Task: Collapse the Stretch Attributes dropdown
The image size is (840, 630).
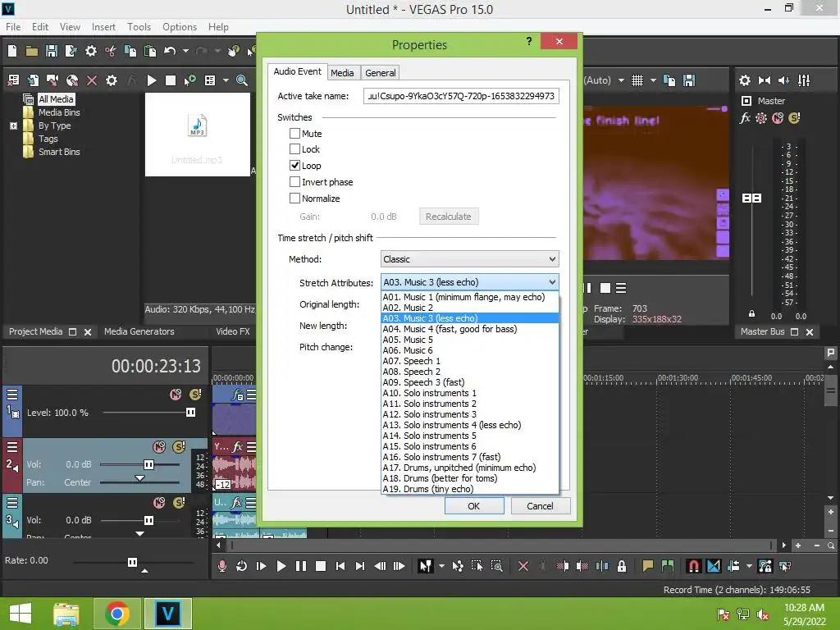Action: click(x=552, y=282)
